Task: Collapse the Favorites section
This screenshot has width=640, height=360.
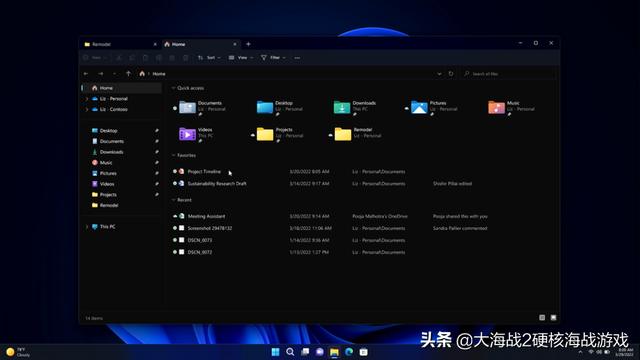Action: [173, 156]
